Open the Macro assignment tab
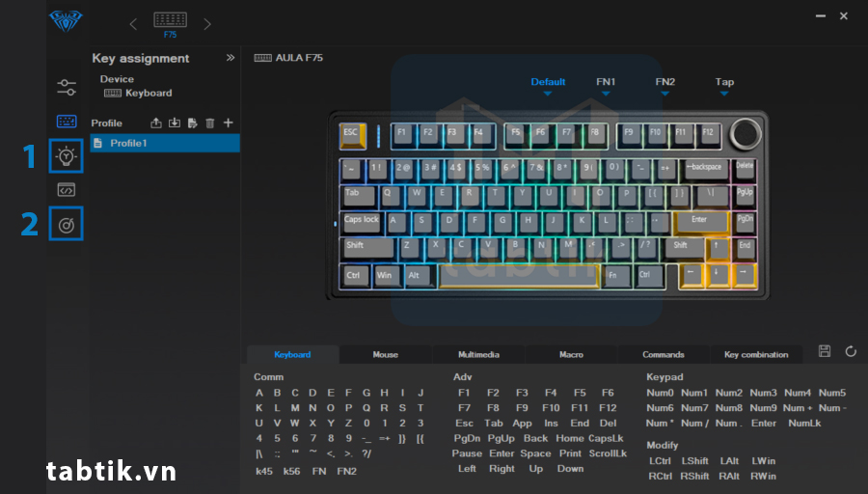Image resolution: width=868 pixels, height=494 pixels. [571, 354]
